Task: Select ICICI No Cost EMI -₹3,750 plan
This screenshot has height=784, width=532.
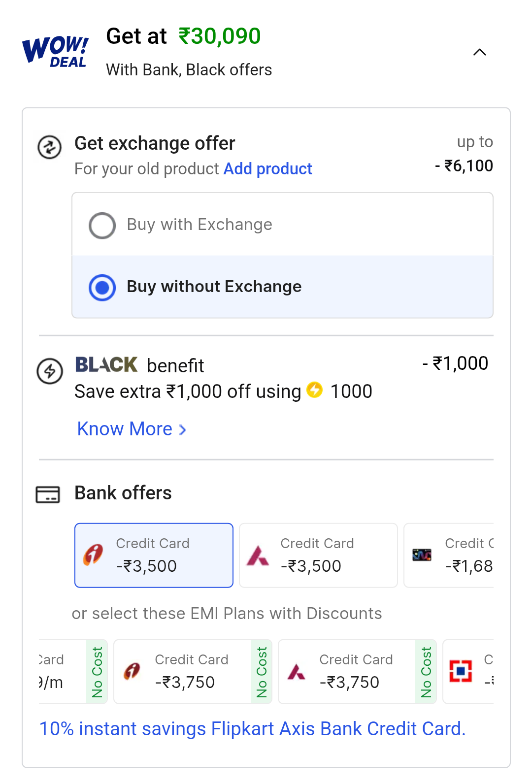Action: tap(193, 672)
